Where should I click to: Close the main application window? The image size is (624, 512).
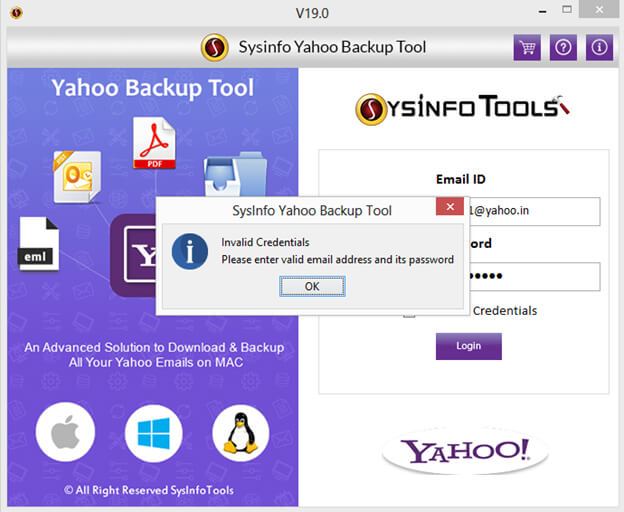tap(599, 10)
